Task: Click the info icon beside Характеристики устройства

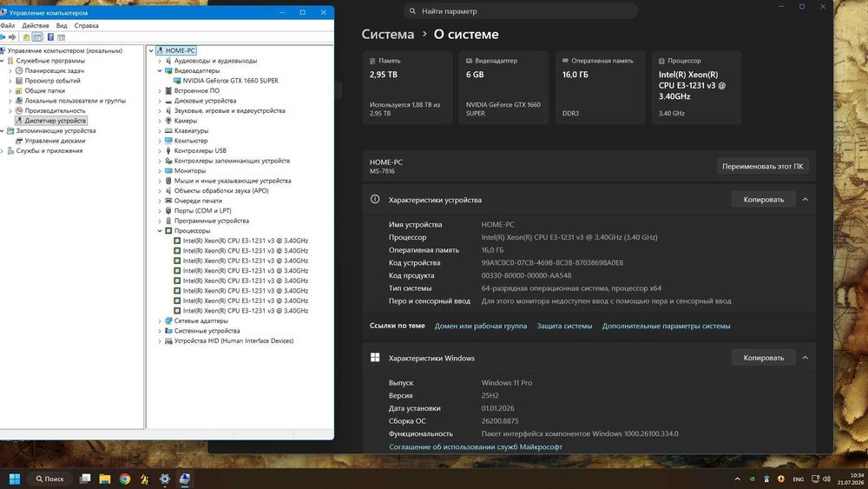Action: pyautogui.click(x=375, y=200)
